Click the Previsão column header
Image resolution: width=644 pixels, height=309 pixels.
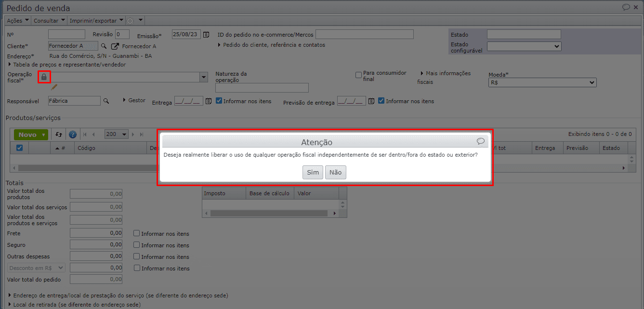click(581, 148)
